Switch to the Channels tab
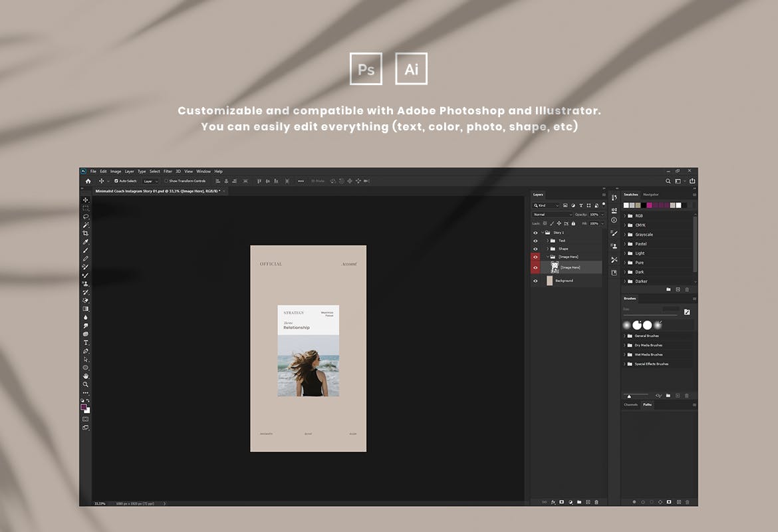This screenshot has height=532, width=778. [630, 404]
